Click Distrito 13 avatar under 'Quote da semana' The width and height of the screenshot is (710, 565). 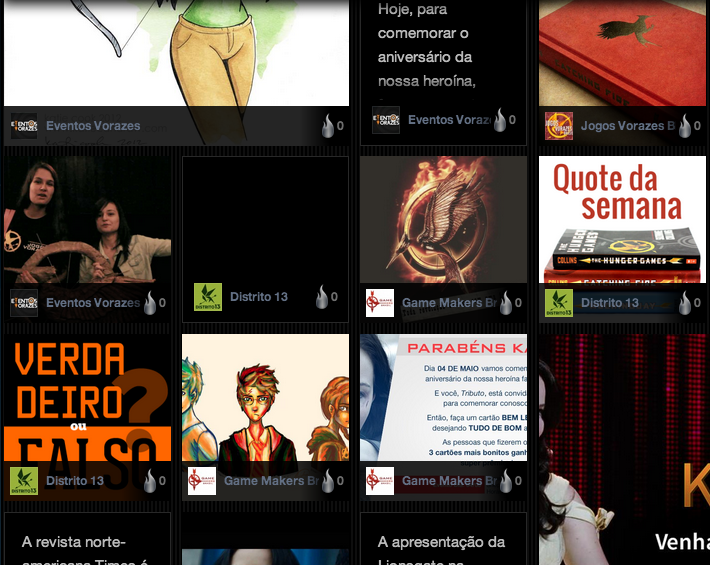[x=559, y=303]
